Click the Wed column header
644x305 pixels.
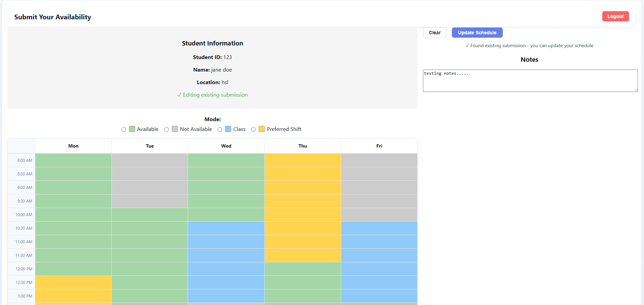[226, 146]
